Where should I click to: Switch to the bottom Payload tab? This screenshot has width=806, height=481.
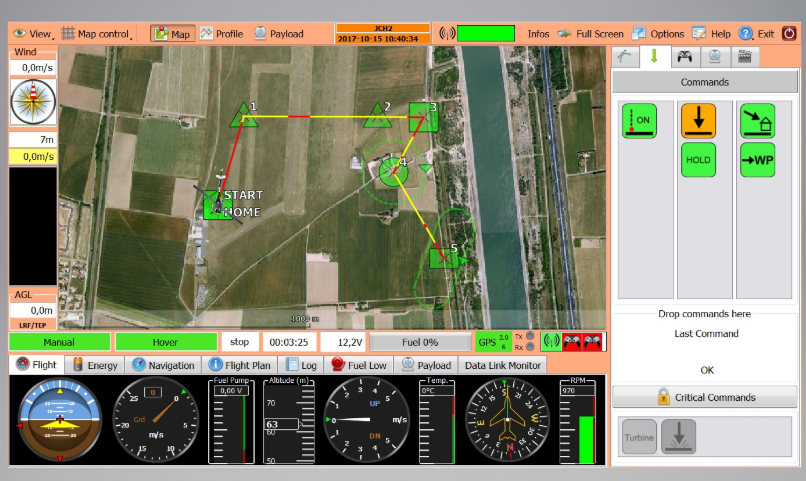(x=427, y=365)
